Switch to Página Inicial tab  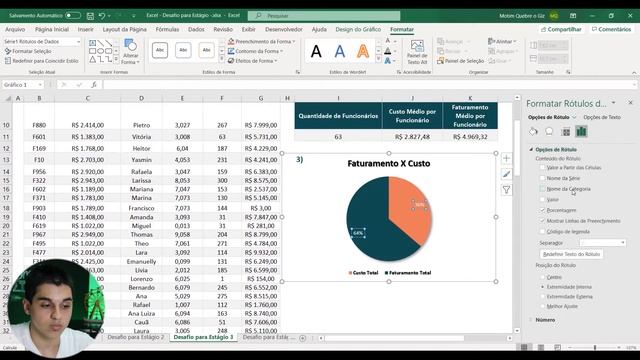pos(52,29)
